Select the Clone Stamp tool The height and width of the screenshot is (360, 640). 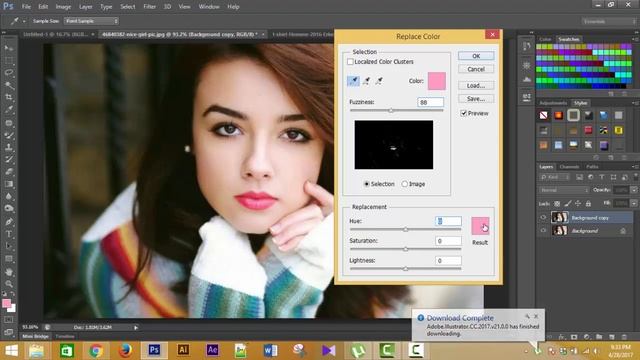click(9, 147)
